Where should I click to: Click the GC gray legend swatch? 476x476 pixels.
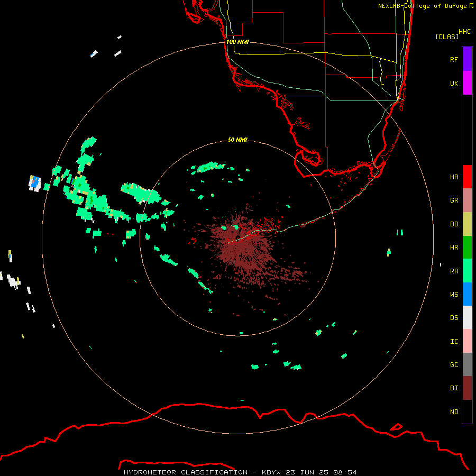tap(467, 364)
